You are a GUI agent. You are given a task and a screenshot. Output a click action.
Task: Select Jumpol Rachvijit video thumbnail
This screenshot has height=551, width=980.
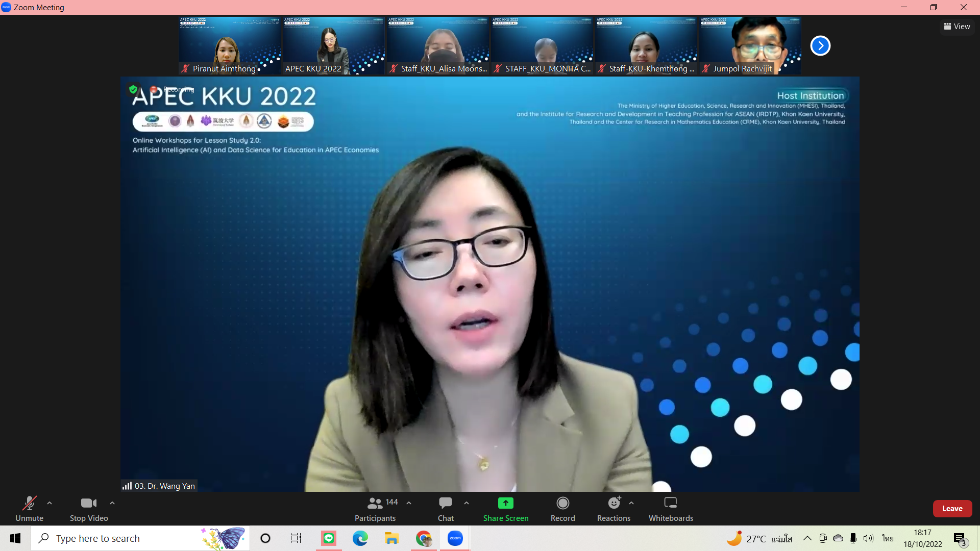749,46
